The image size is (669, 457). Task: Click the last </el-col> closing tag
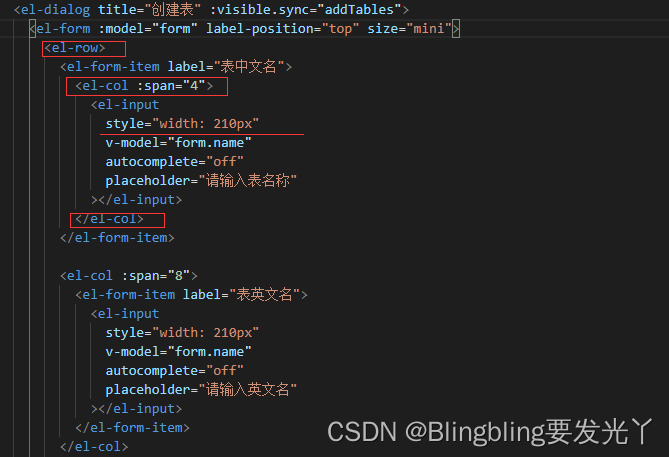pos(94,447)
